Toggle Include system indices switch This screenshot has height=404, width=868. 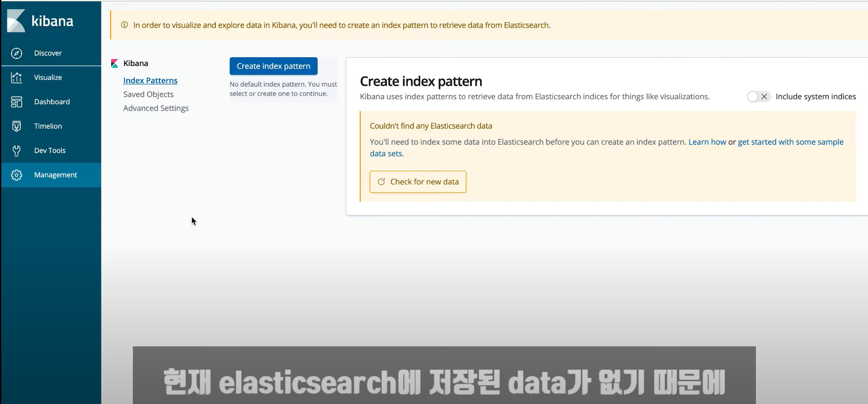758,96
